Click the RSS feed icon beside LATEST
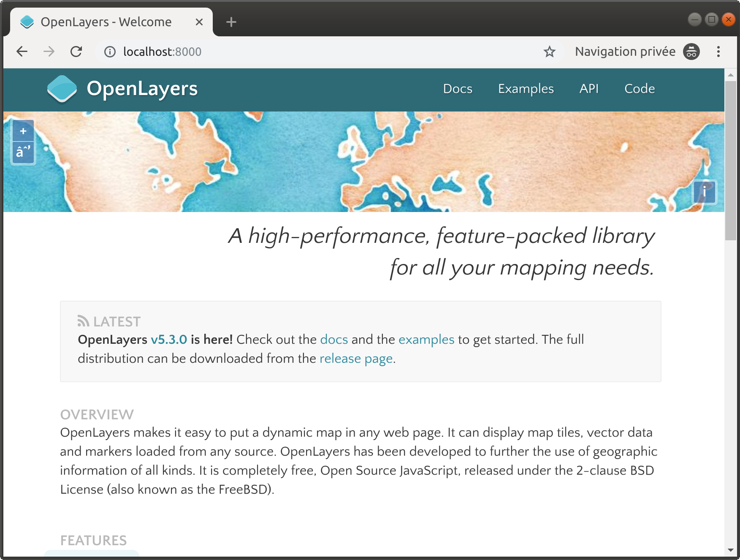The height and width of the screenshot is (560, 740). [x=83, y=321]
